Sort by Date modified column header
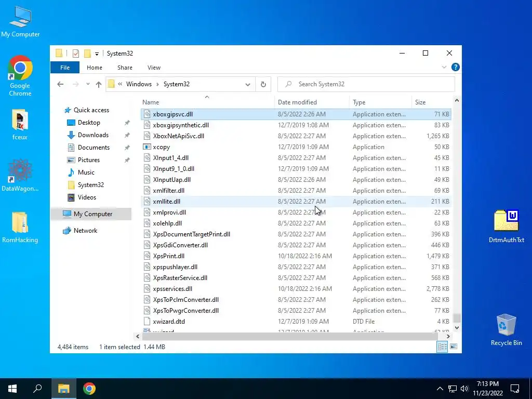This screenshot has width=532, height=399. pos(312,102)
